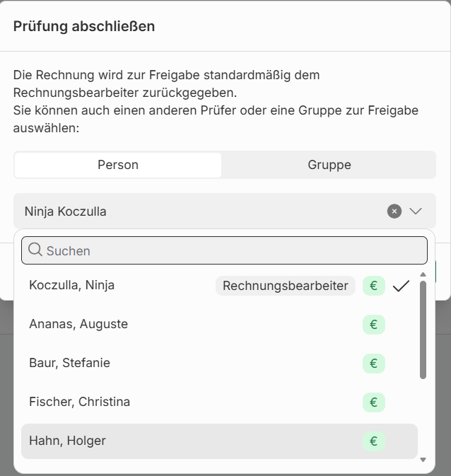Collapse the person dropdown chevron
The image size is (451, 476).
click(416, 211)
